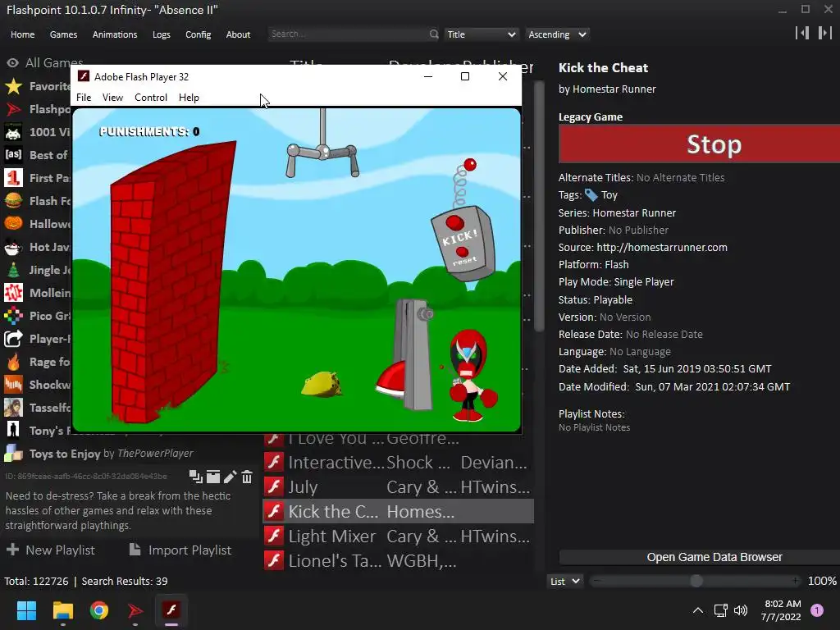Stop the running game
840x630 pixels.
699,144
